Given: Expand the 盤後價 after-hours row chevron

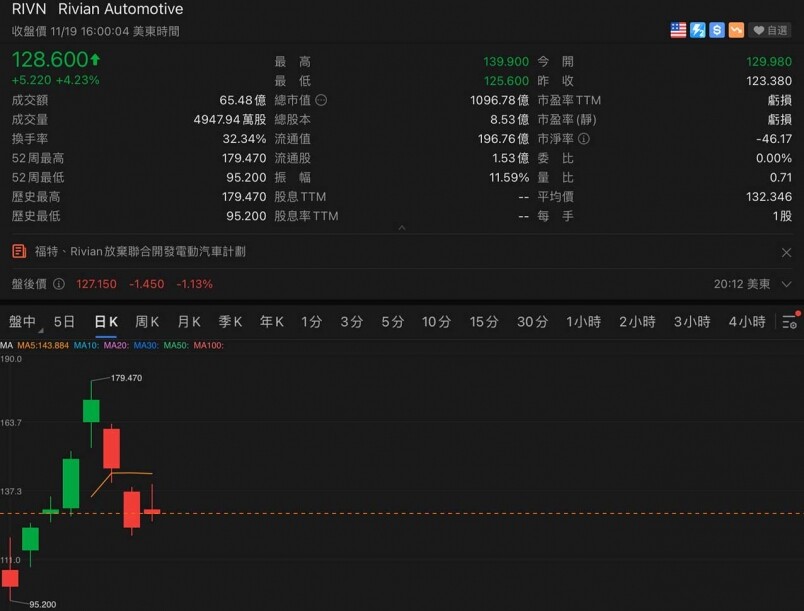Looking at the screenshot, I should coord(786,284).
